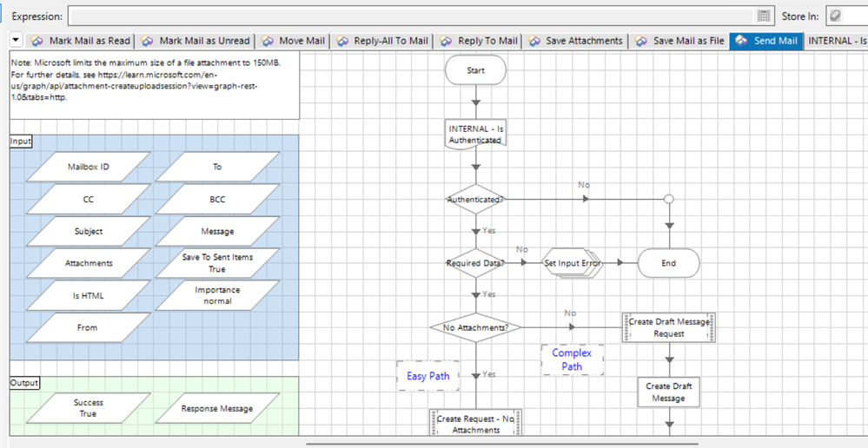Select the Response Message output data item
This screenshot has height=448, width=868.
coord(217,408)
